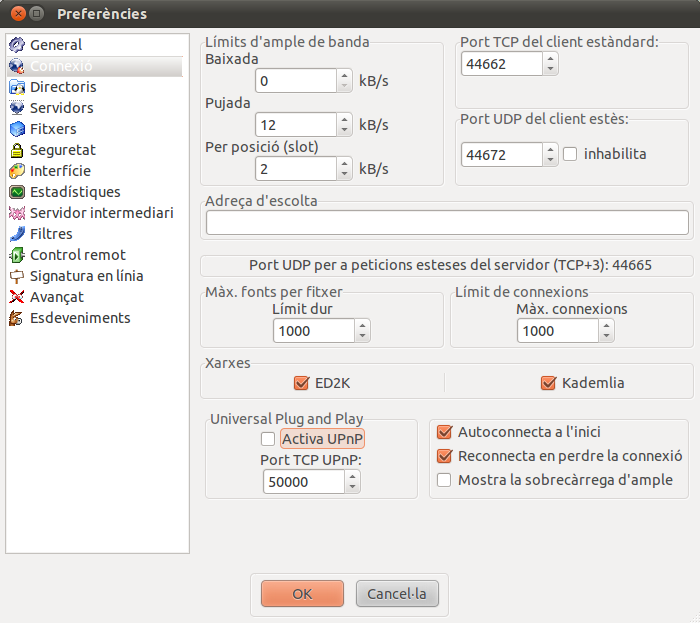Click the Cancel·la button
Viewport: 700px width, 623px height.
coord(397,594)
